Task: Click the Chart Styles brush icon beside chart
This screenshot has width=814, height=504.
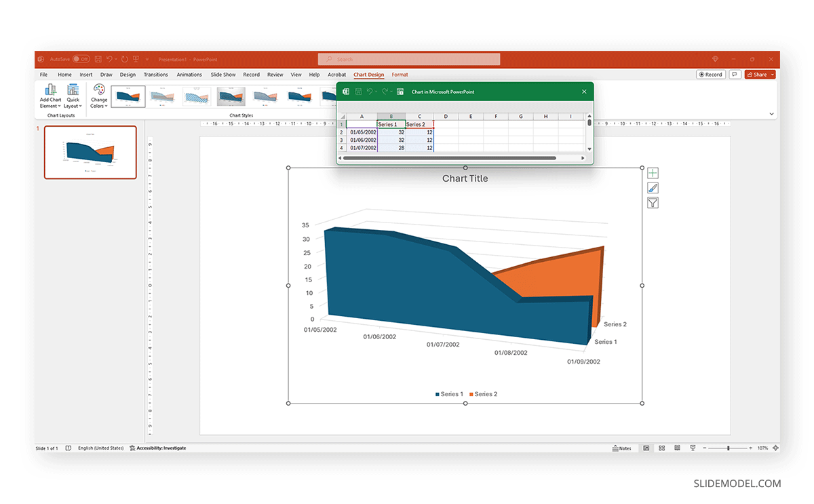Action: pyautogui.click(x=652, y=187)
